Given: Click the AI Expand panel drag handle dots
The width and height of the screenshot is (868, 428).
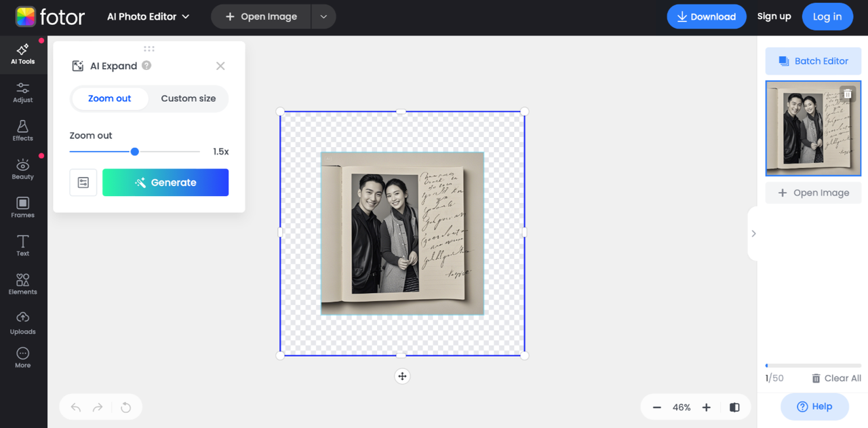Looking at the screenshot, I should coord(149,48).
